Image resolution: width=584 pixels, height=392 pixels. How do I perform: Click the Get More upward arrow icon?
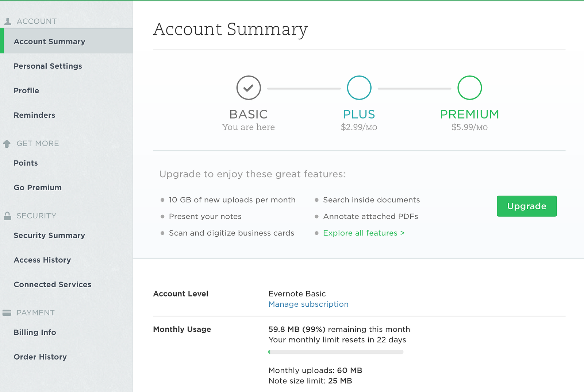pyautogui.click(x=7, y=144)
